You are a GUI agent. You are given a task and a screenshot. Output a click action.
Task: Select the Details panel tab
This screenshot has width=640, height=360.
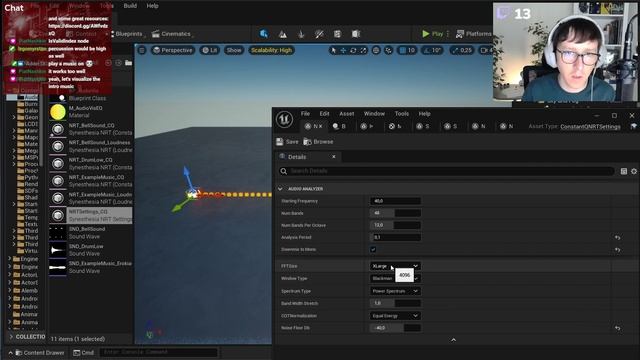[x=297, y=157]
